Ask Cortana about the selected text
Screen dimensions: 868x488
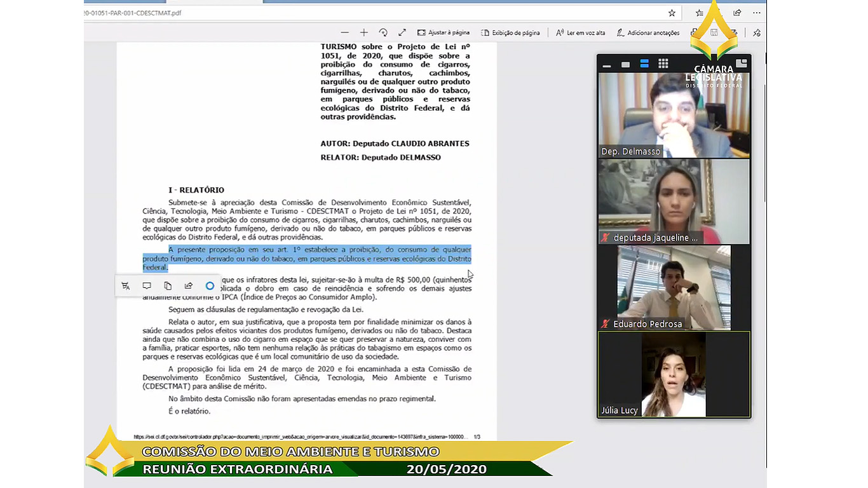tap(210, 286)
